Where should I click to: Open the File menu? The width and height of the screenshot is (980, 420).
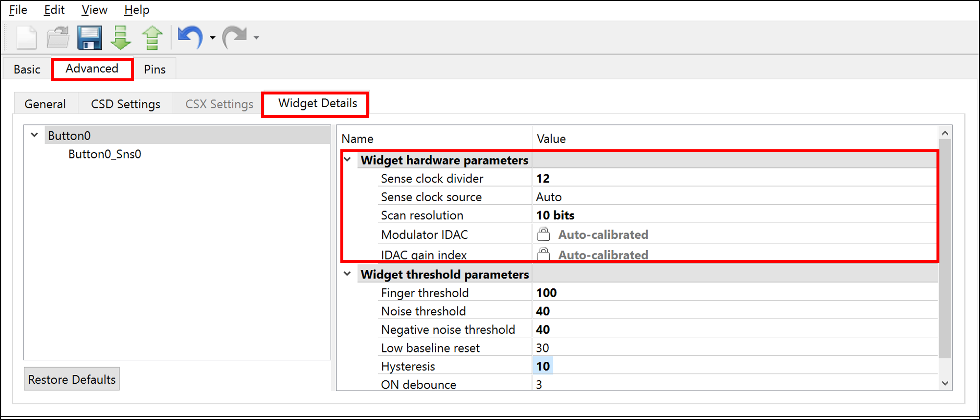[18, 10]
